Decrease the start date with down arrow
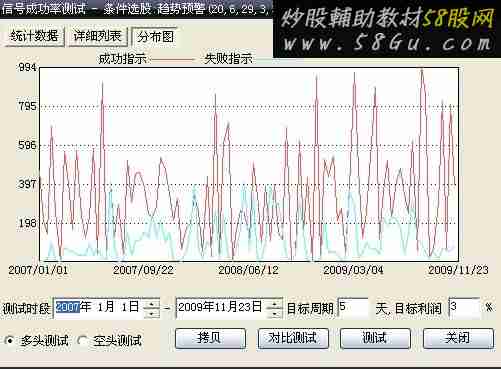The image size is (501, 369). tap(152, 313)
